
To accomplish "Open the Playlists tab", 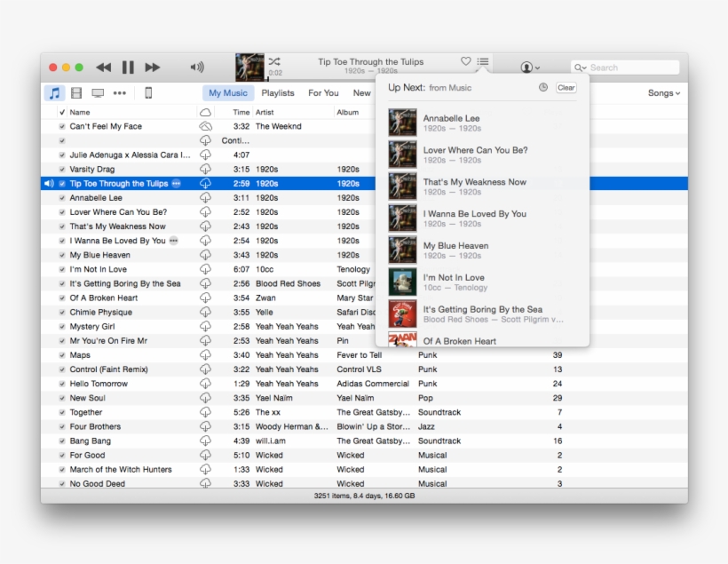I will click(278, 93).
